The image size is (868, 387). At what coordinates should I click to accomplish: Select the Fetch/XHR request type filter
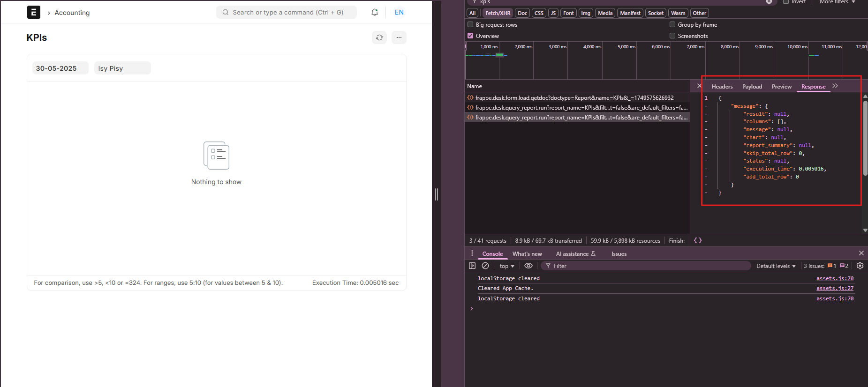(498, 13)
